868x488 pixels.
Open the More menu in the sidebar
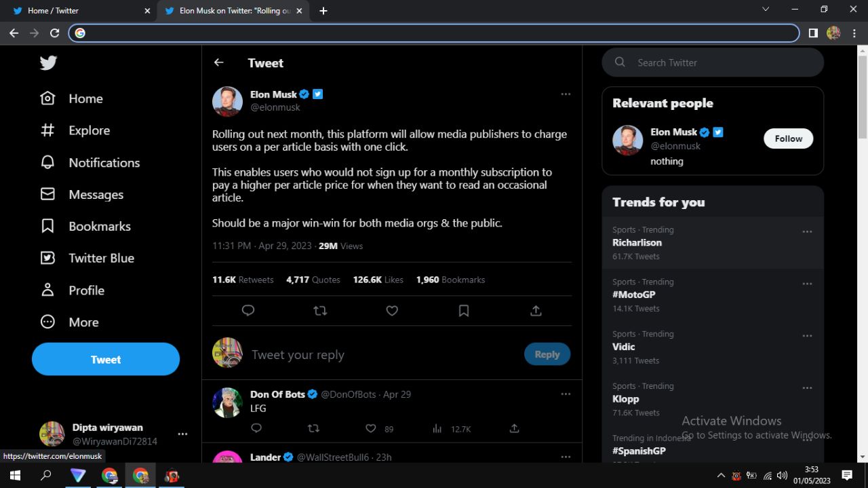click(70, 322)
